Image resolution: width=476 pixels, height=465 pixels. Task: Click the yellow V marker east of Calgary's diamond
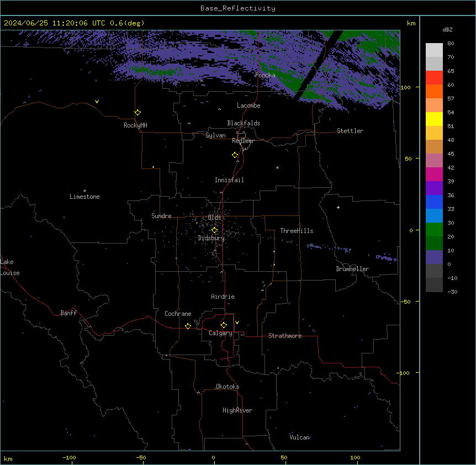(237, 323)
